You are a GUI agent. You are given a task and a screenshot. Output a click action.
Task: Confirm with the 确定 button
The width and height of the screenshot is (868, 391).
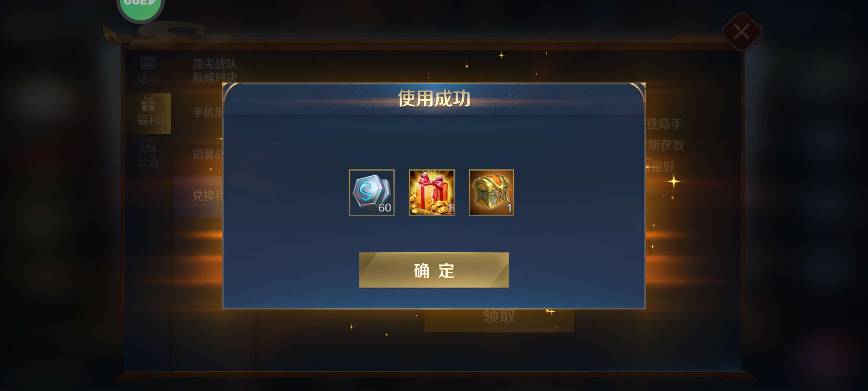click(x=434, y=270)
